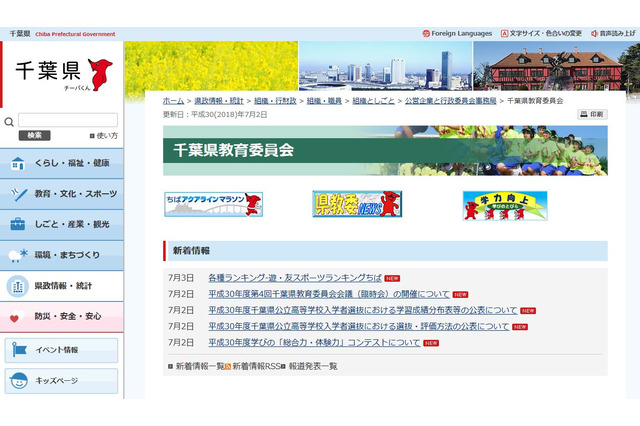Screen dimensions: 640x426
Task: Click the house icon for くらし・福祉・健康
Action: click(x=18, y=163)
